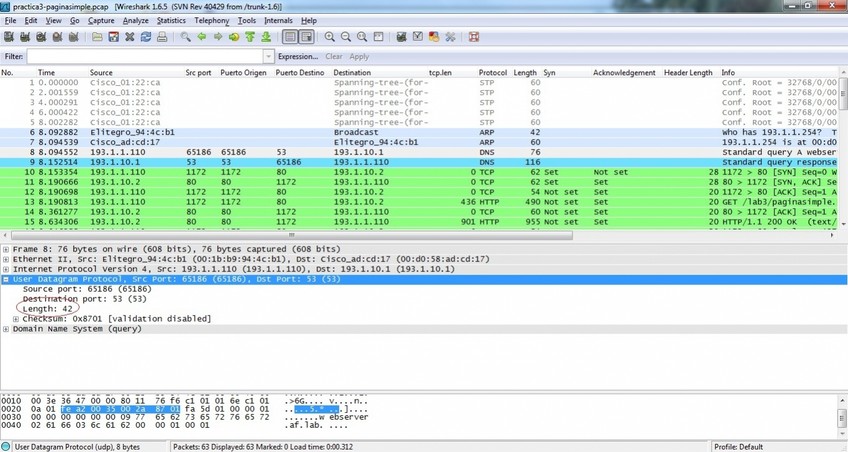Image resolution: width=848 pixels, height=452 pixels.
Task: Collapse the User Datagram Protocol node
Action: pyautogui.click(x=7, y=279)
